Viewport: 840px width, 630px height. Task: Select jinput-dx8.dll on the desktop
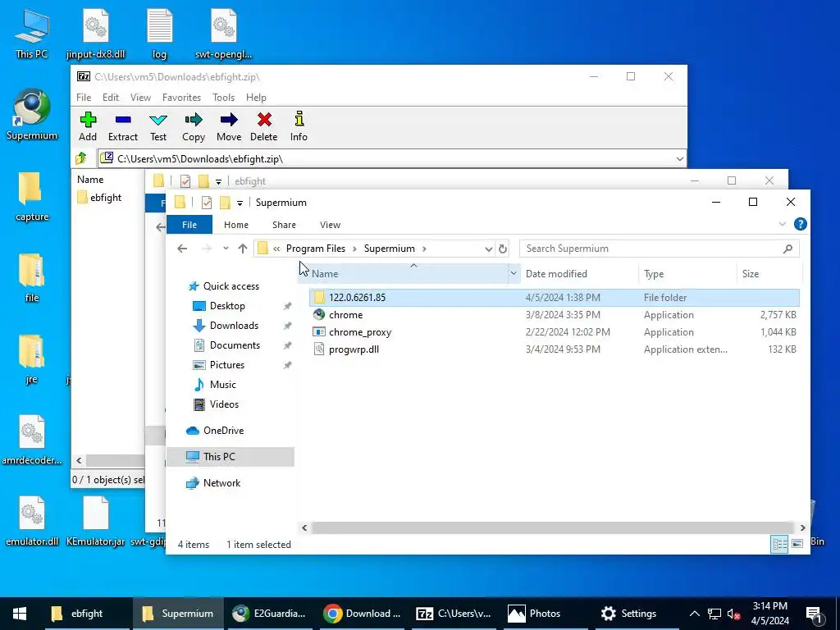pos(95,35)
